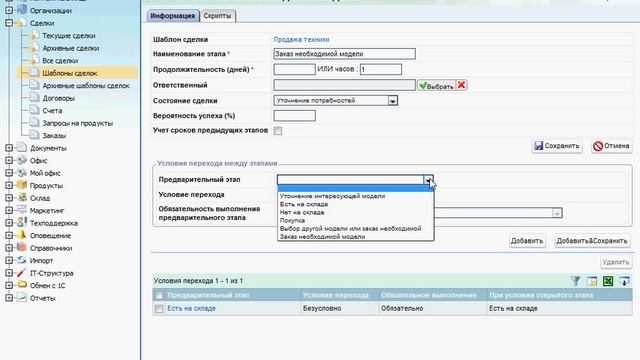The height and width of the screenshot is (360, 640).
Task: Click the Обмен с 1С folder icon
Action: click(x=22, y=285)
